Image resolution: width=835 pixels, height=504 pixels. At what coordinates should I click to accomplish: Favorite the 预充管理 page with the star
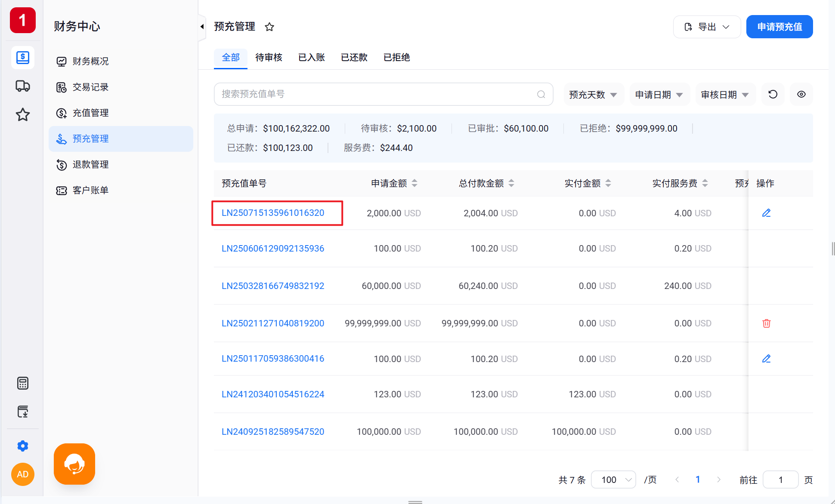coord(269,27)
